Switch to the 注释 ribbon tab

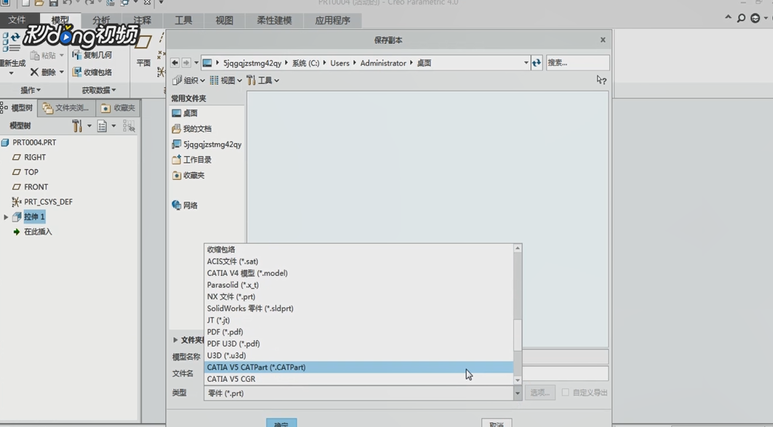pos(142,20)
